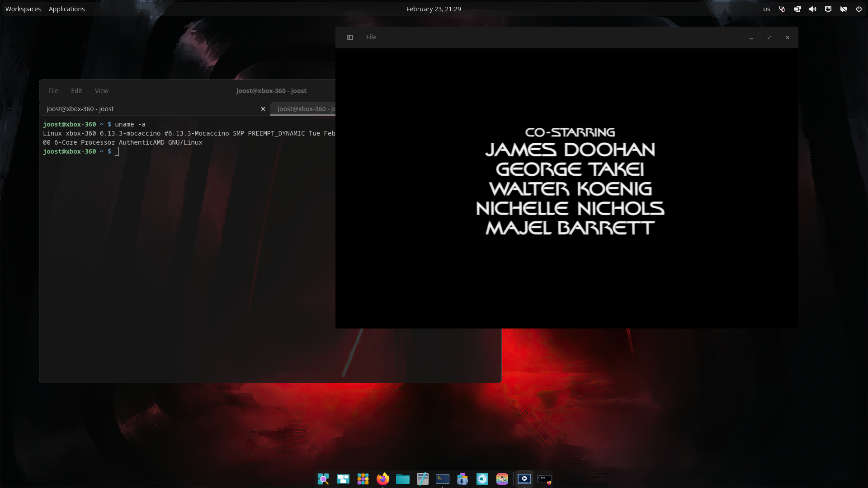The width and height of the screenshot is (868, 488).
Task: Minimize the media player window
Action: (x=751, y=38)
